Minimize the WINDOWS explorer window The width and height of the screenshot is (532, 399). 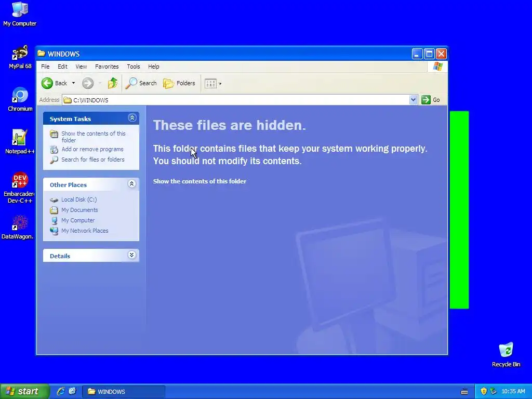[x=417, y=54]
